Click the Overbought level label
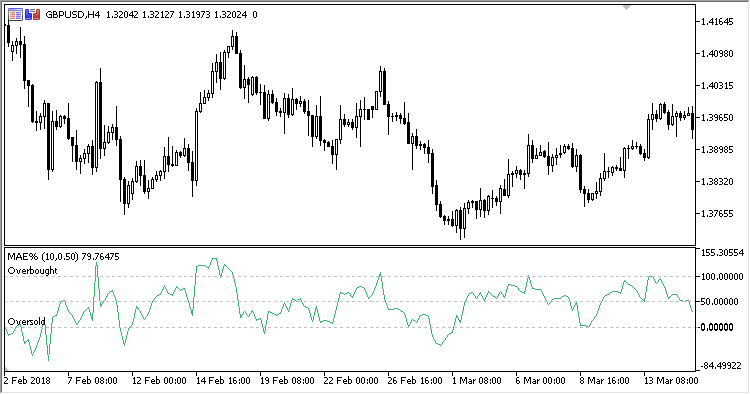750x394 pixels. [33, 271]
